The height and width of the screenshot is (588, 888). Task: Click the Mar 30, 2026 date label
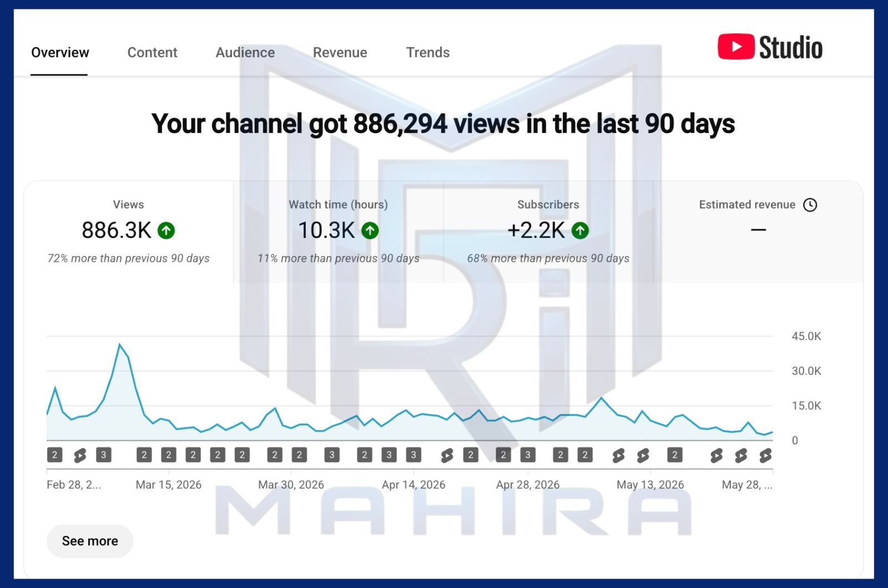(291, 485)
